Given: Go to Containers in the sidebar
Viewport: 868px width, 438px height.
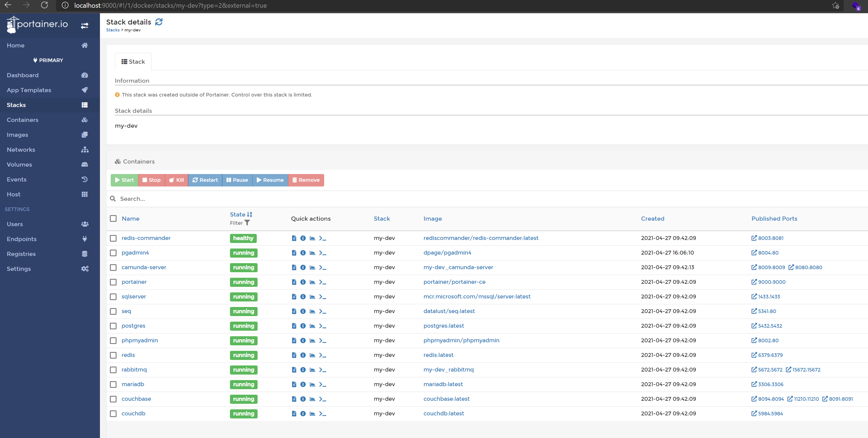Looking at the screenshot, I should [x=23, y=120].
